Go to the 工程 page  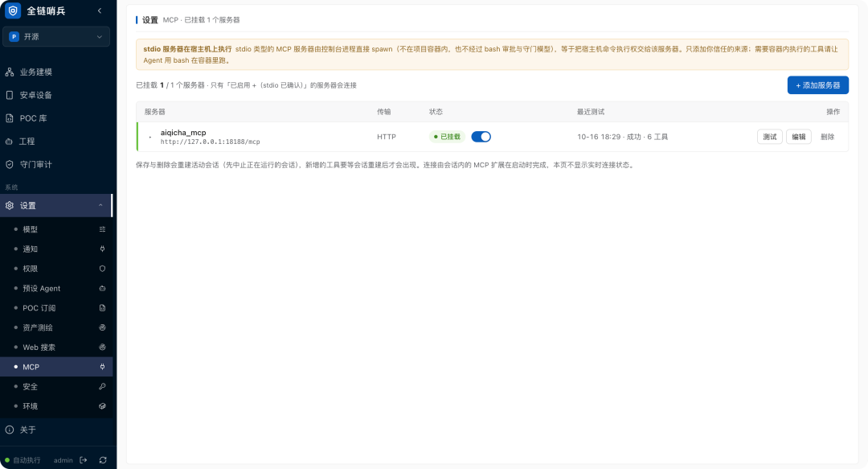tap(56, 142)
